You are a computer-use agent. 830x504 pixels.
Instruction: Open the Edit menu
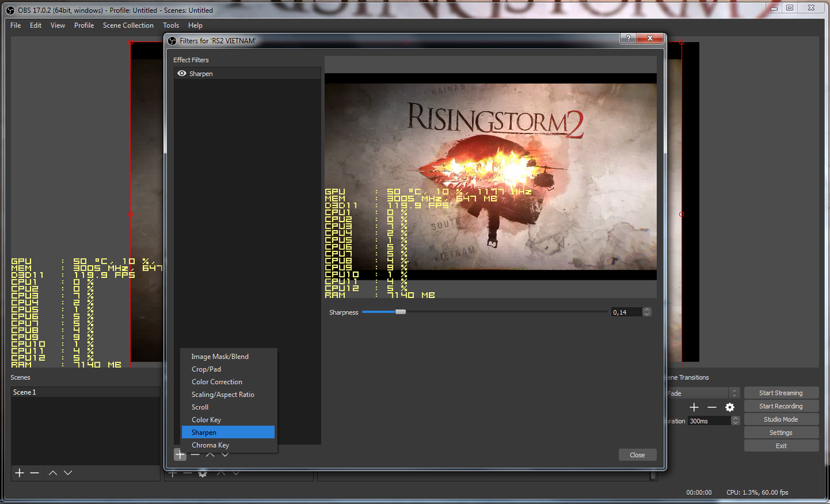(x=36, y=25)
